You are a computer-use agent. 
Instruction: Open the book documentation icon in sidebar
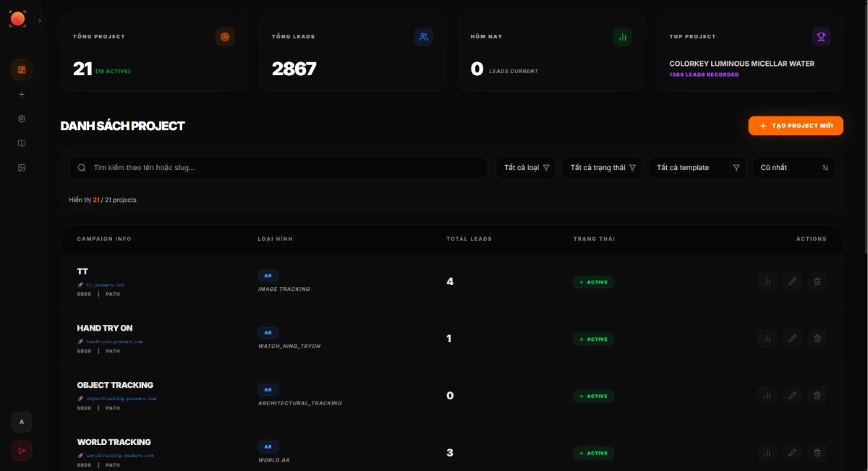(22, 143)
